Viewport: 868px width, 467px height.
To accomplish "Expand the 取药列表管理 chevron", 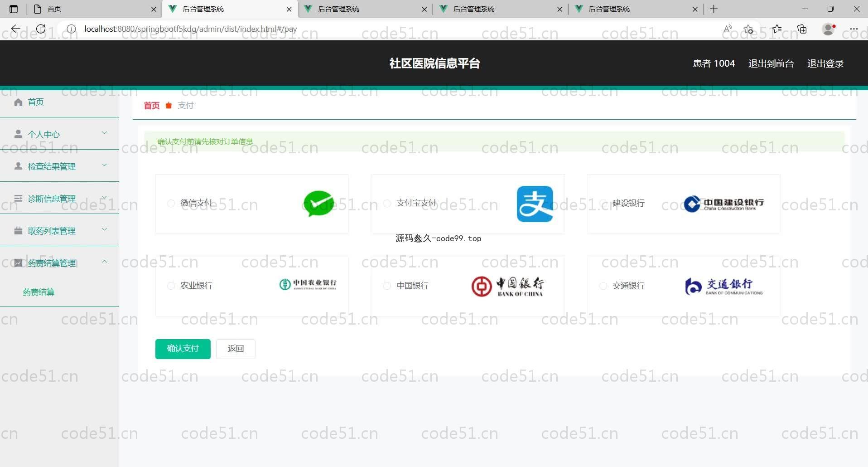I will point(104,229).
